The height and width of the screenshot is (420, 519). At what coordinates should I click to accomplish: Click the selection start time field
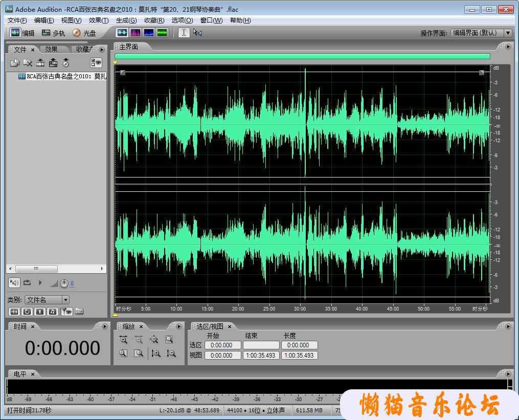(223, 345)
